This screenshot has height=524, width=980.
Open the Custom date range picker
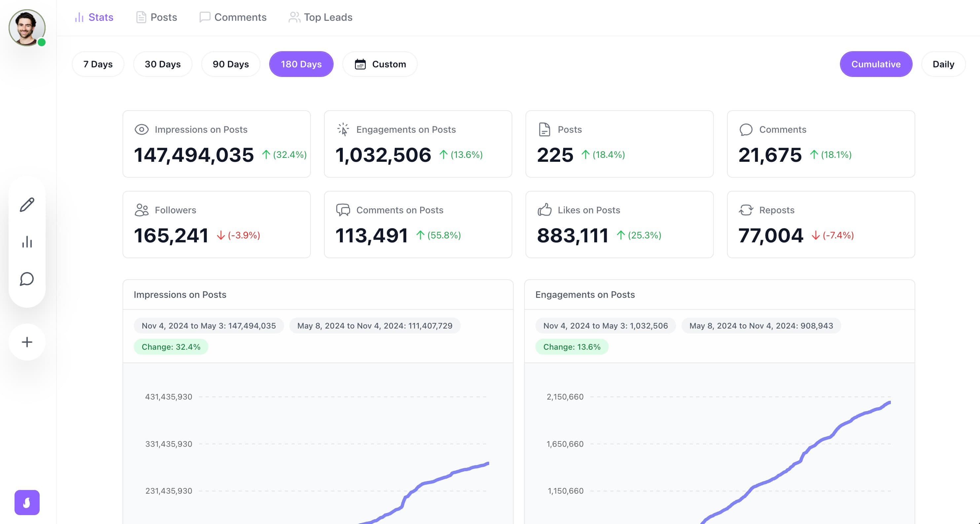coord(380,64)
